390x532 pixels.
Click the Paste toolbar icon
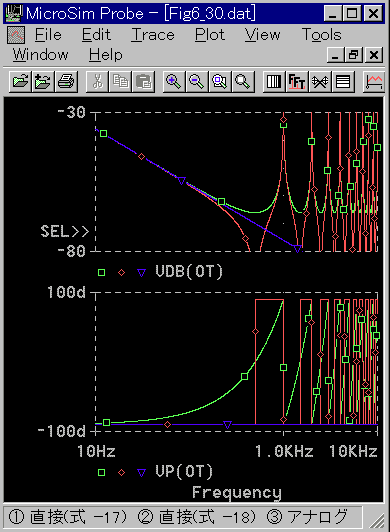[x=143, y=81]
